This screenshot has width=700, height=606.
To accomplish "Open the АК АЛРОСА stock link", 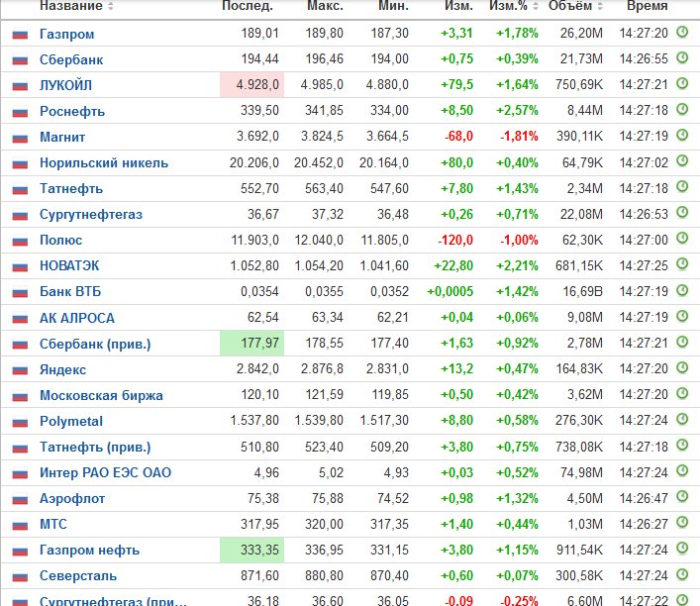I will 77,318.
